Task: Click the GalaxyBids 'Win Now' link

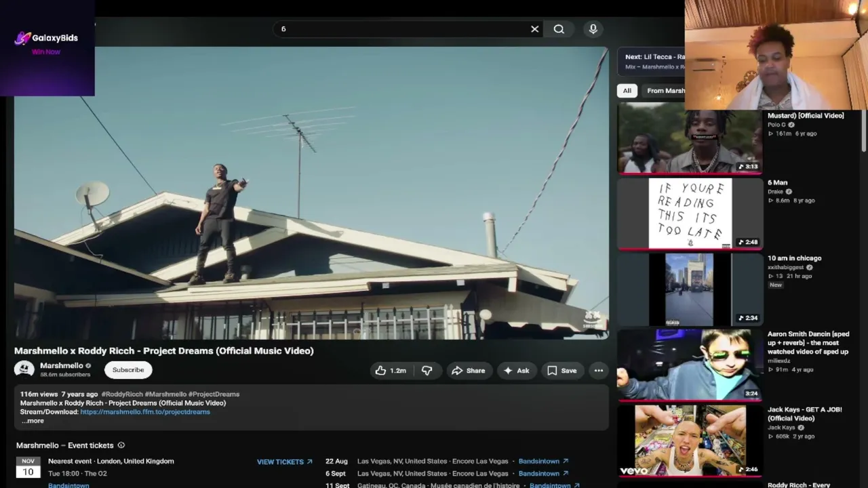Action: [46, 52]
